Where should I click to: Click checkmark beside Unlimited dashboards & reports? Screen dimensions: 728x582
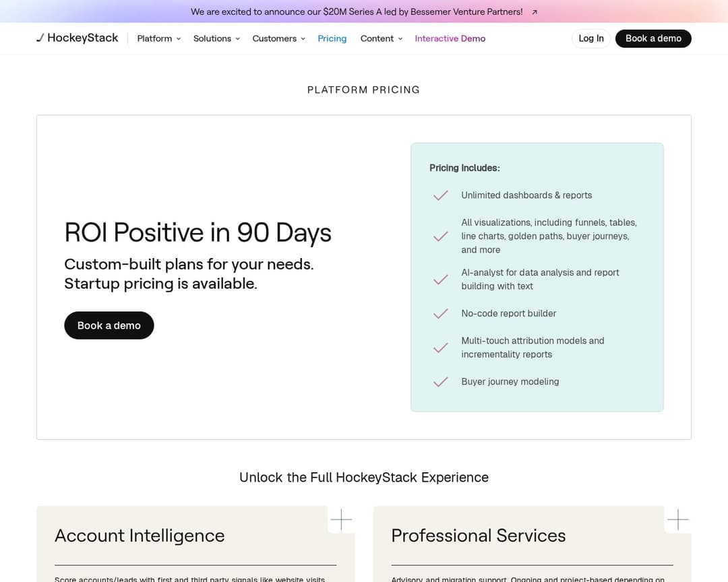click(x=441, y=195)
